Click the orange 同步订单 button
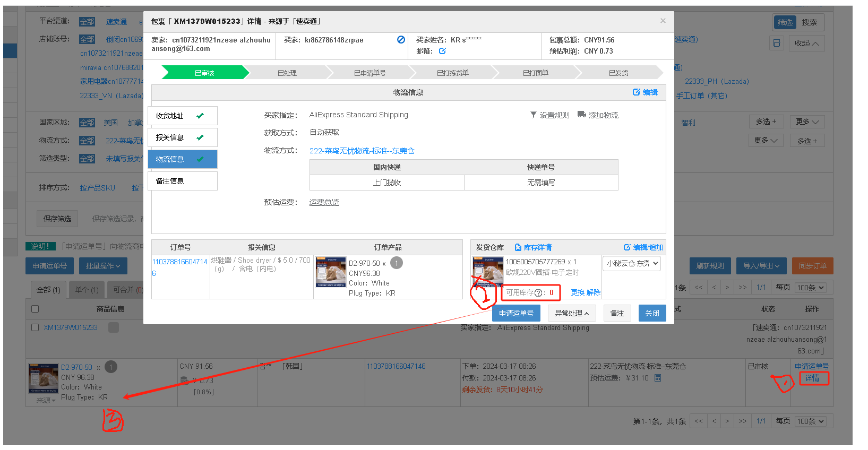 (x=813, y=266)
